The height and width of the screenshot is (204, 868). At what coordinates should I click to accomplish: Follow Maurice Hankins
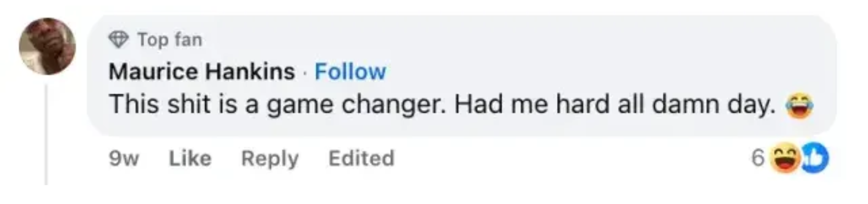pyautogui.click(x=350, y=72)
